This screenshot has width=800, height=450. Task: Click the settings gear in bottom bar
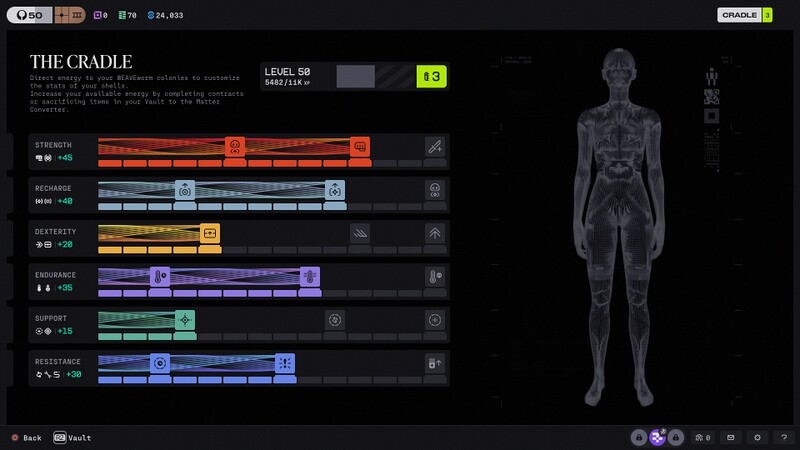757,438
